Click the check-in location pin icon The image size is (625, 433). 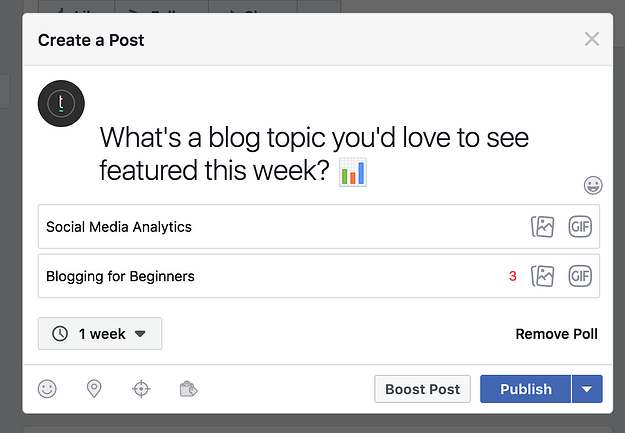[x=94, y=389]
